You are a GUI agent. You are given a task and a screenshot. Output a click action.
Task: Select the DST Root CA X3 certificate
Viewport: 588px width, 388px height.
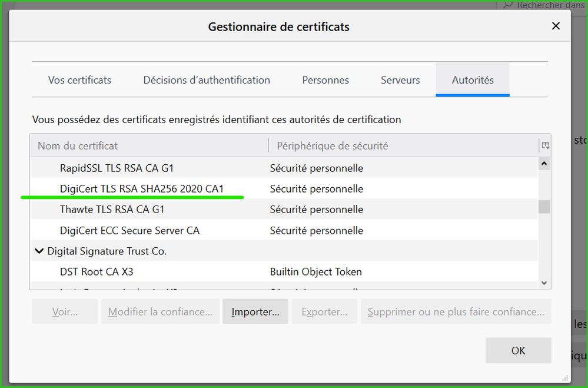pyautogui.click(x=97, y=272)
